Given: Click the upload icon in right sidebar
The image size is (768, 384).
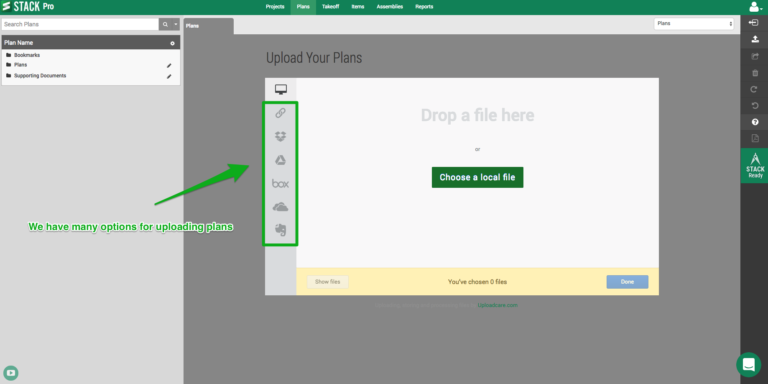Looking at the screenshot, I should click(755, 39).
